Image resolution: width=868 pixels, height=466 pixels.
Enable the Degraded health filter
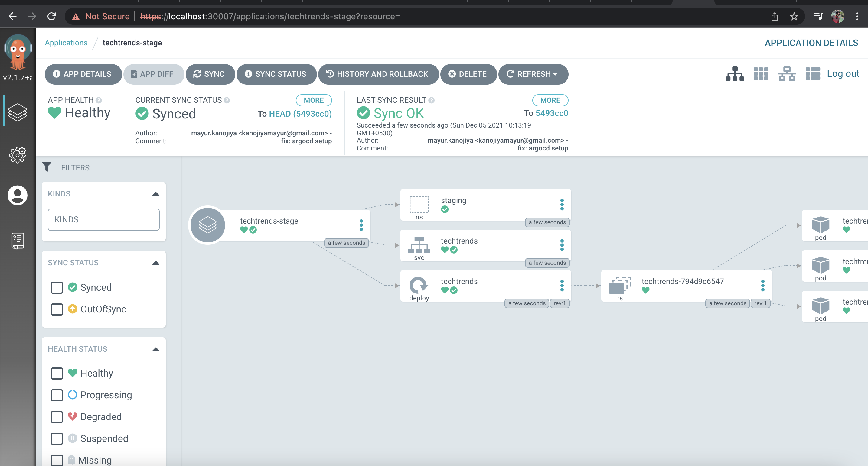[x=57, y=417]
